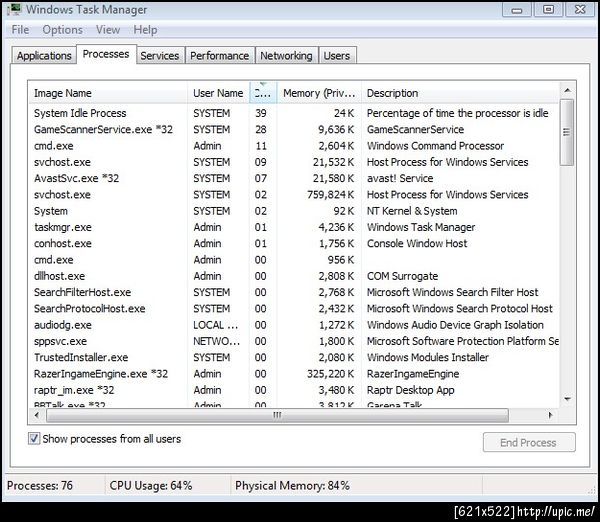The width and height of the screenshot is (600, 522).
Task: Open the Options menu
Action: pos(62,30)
